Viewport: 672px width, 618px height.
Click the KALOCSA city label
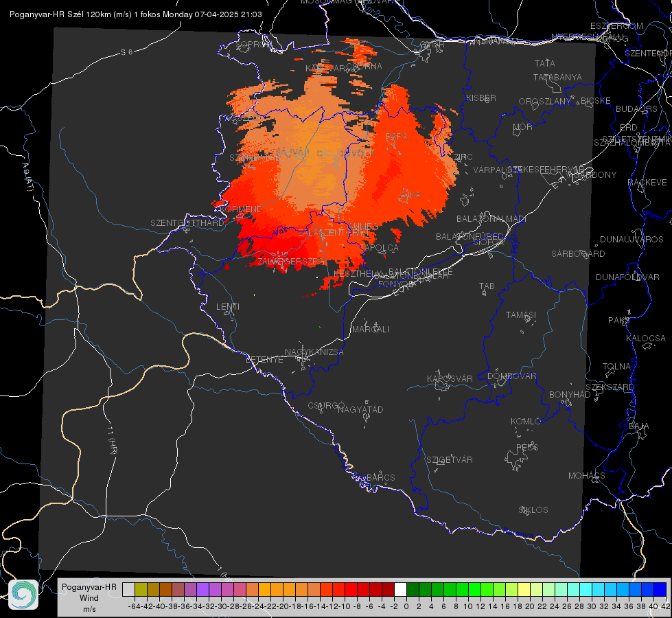click(645, 339)
